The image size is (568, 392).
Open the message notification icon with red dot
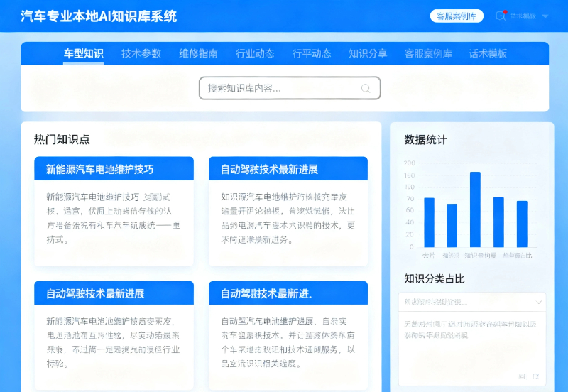click(x=501, y=16)
